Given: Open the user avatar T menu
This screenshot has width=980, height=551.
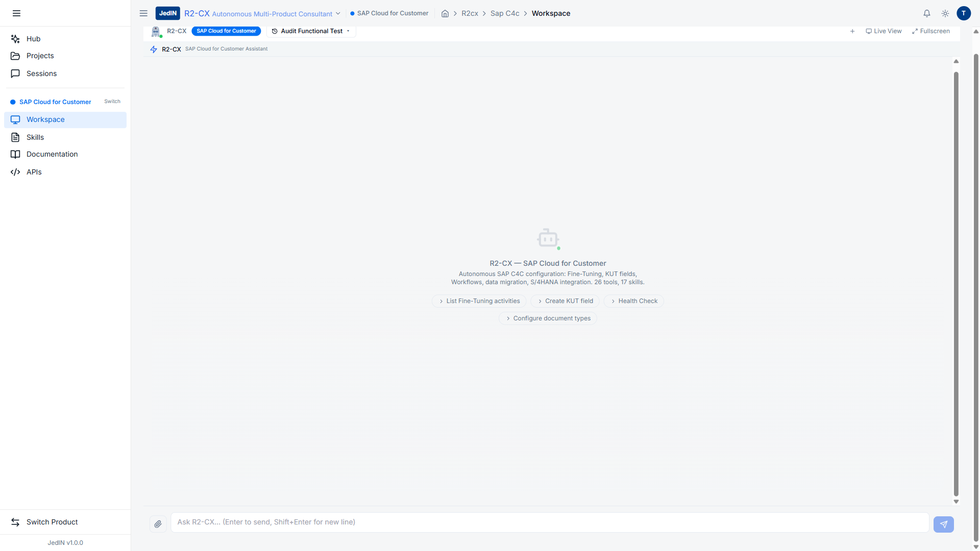Looking at the screenshot, I should [964, 13].
